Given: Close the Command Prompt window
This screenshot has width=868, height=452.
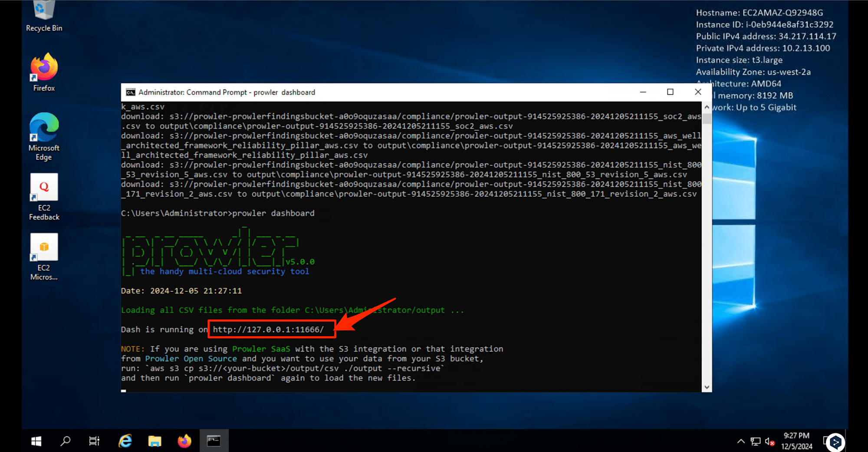Looking at the screenshot, I should tap(698, 92).
